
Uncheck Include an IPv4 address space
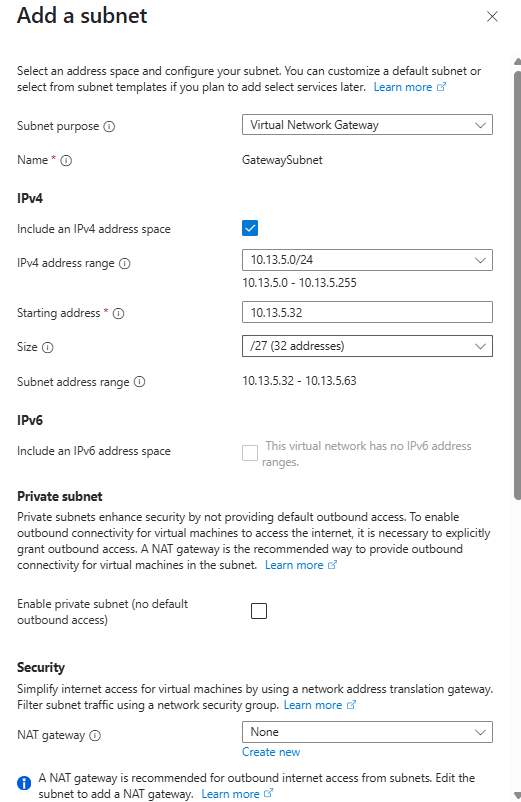(250, 228)
